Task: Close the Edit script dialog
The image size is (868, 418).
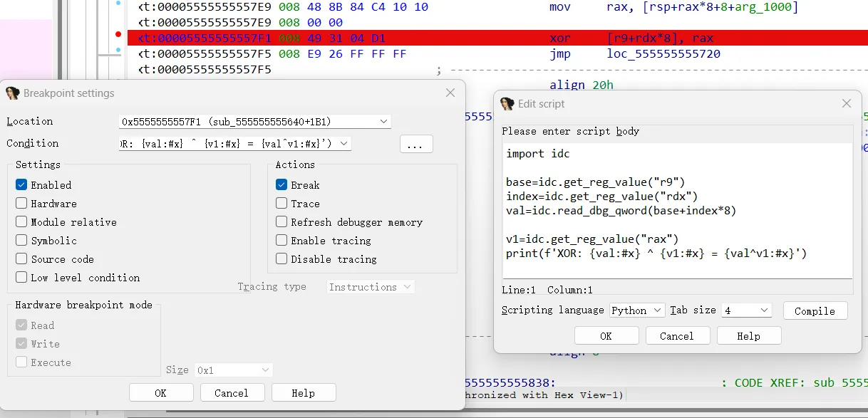Action: click(x=847, y=104)
